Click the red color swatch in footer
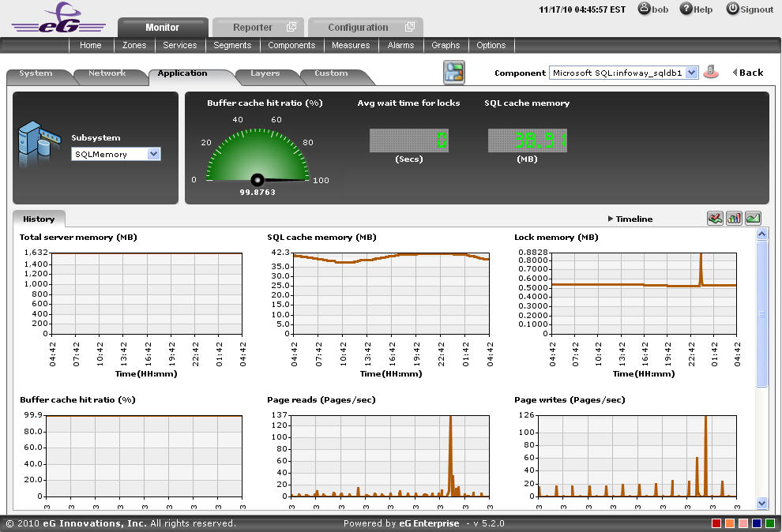782x532 pixels. (x=716, y=523)
